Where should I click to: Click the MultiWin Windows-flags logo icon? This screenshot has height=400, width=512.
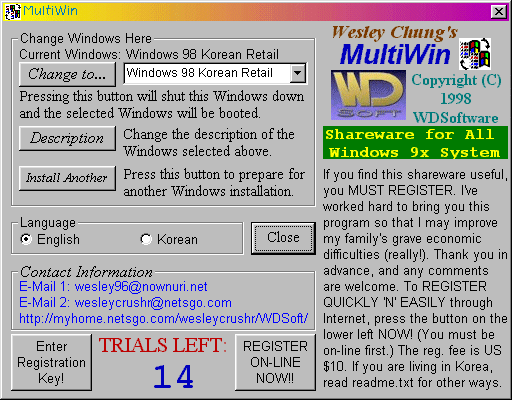[x=475, y=54]
